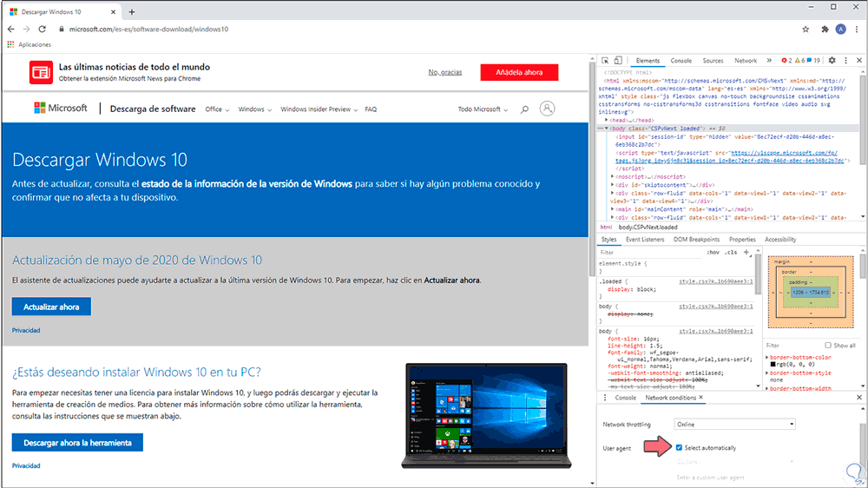The height and width of the screenshot is (488, 868).
Task: Open a new browser tab with plus
Action: click(132, 11)
